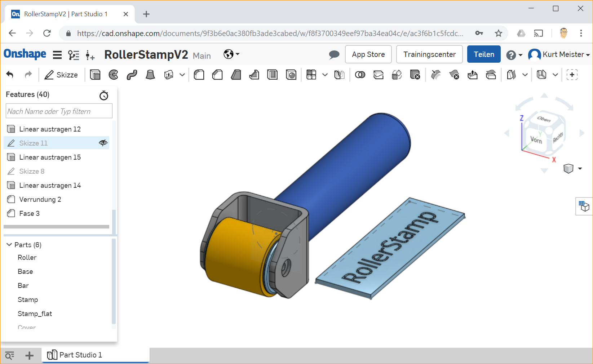Select the Draft tool icon
Image resolution: width=593 pixels, height=364 pixels.
point(236,75)
